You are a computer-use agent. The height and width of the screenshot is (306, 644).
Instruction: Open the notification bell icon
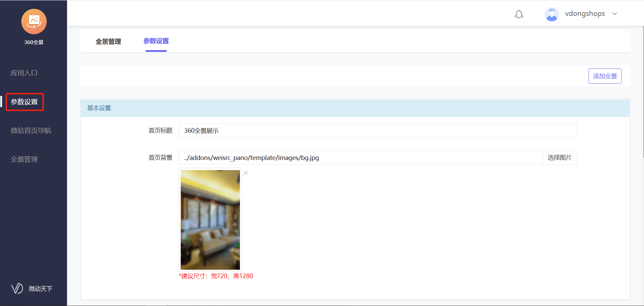point(519,14)
